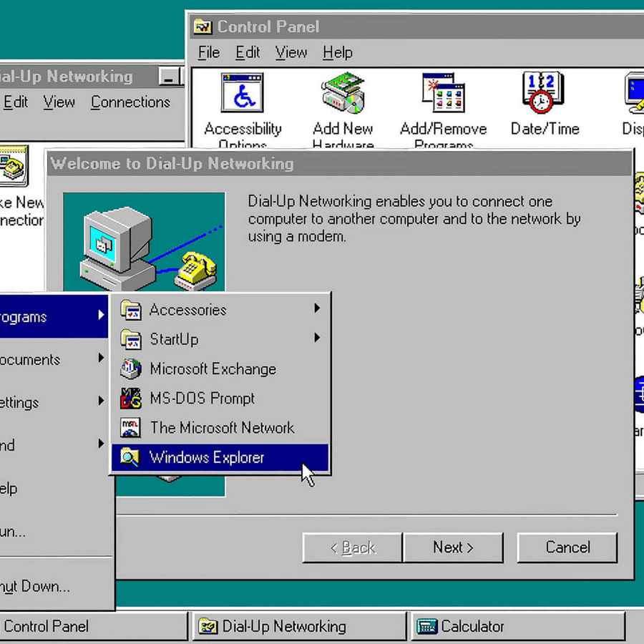Screen dimensions: 644x644
Task: Open the Connections menu in Dial-Up Networking
Action: [130, 102]
